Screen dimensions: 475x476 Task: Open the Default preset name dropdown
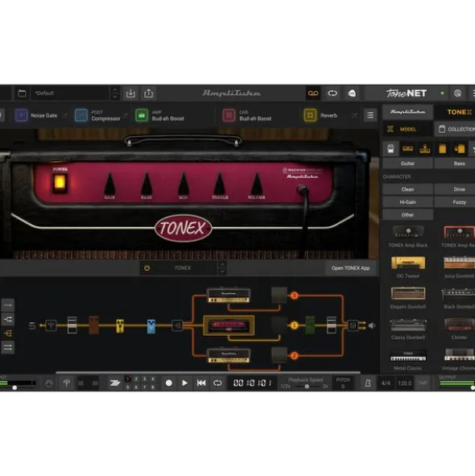click(x=70, y=93)
